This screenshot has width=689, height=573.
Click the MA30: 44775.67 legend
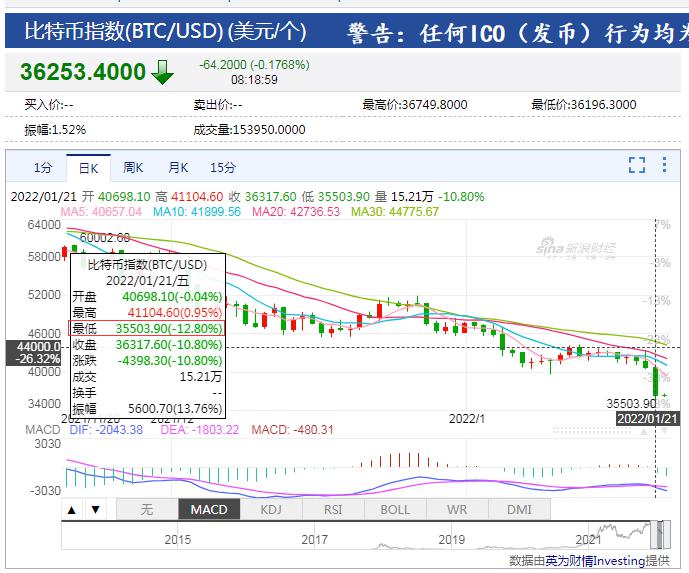pos(395,212)
